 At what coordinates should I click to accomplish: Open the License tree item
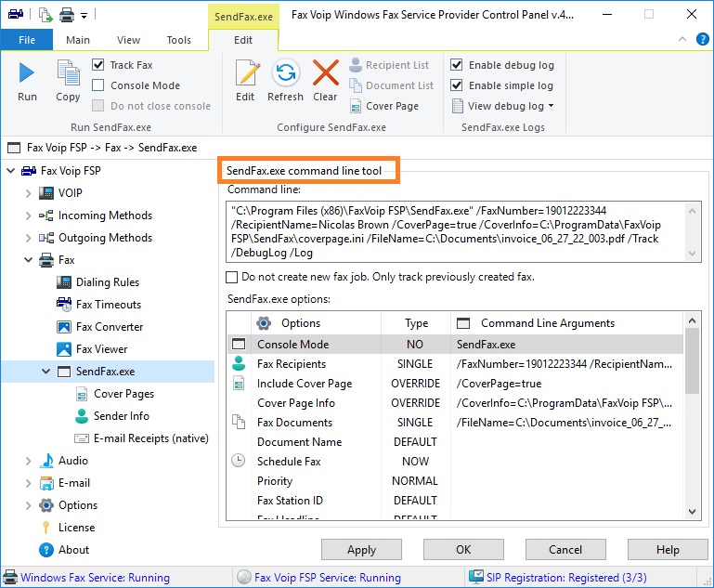[76, 528]
